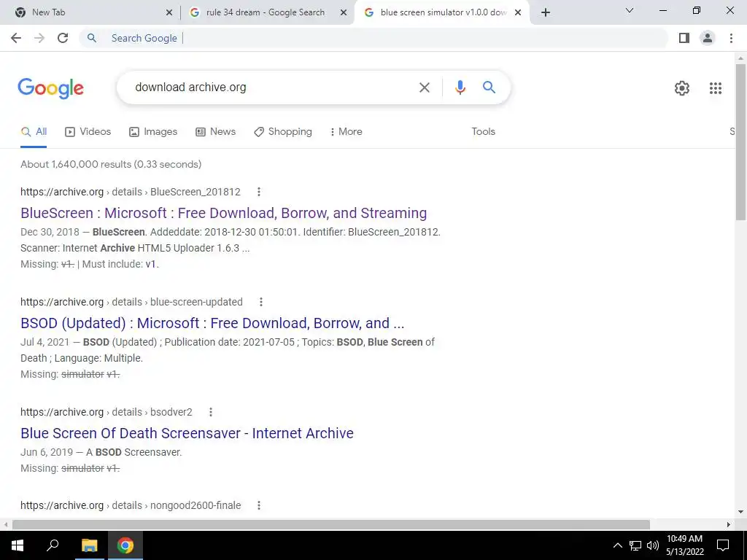Open options for bsodver2 result
The image size is (747, 560).
(211, 412)
